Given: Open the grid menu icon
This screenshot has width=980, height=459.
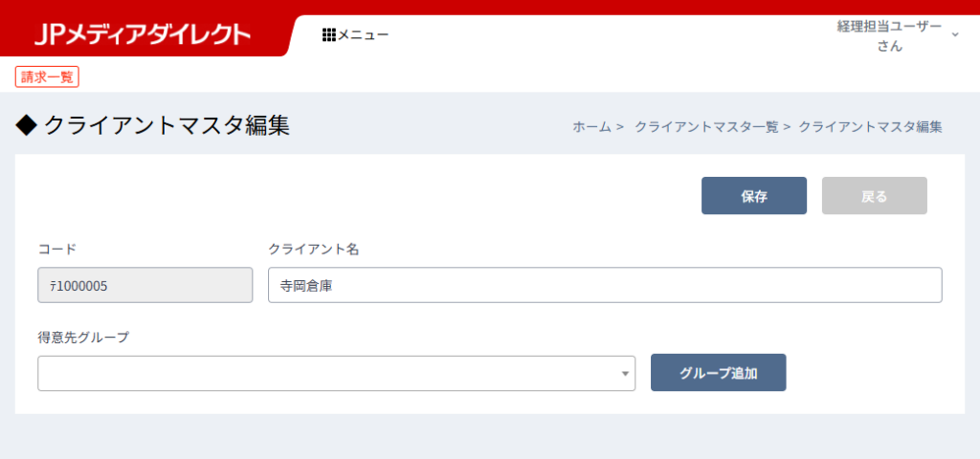Looking at the screenshot, I should click(328, 35).
